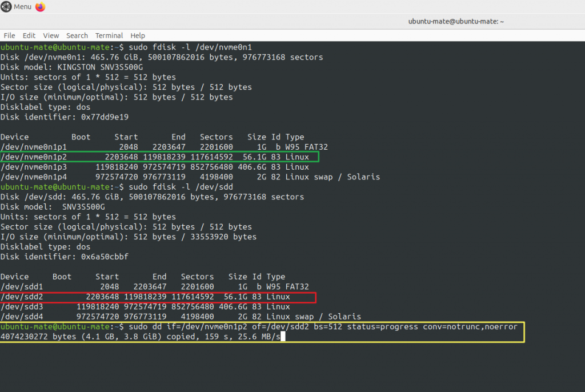Open the Menu label in panel
This screenshot has width=585, height=392.
tap(22, 7)
